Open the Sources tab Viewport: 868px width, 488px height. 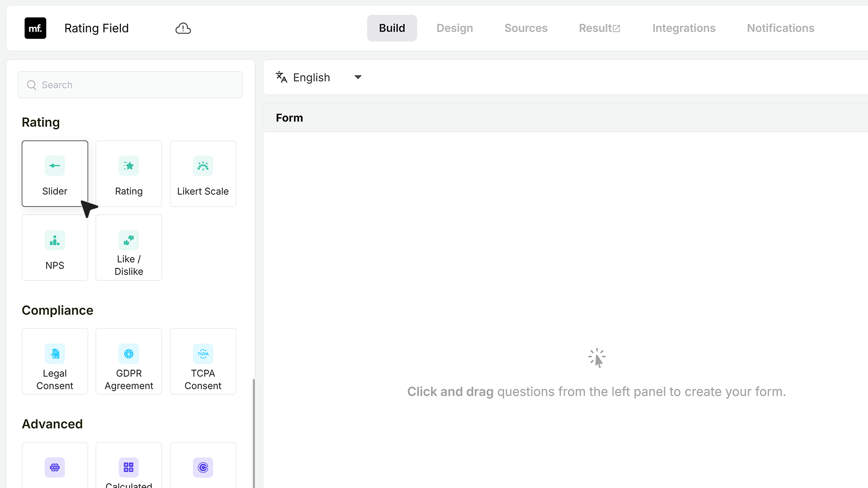526,28
